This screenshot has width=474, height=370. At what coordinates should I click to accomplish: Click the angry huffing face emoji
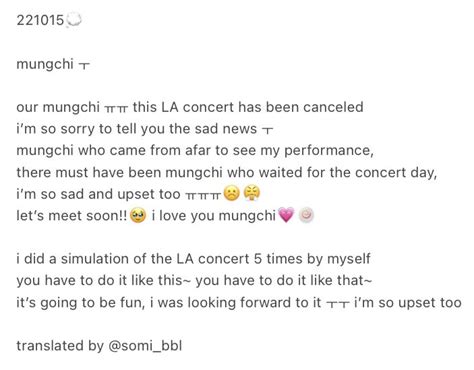[x=252, y=194]
